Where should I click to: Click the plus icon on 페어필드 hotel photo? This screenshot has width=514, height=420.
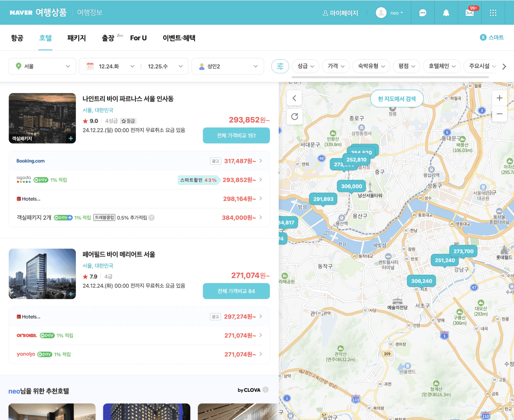(x=71, y=294)
